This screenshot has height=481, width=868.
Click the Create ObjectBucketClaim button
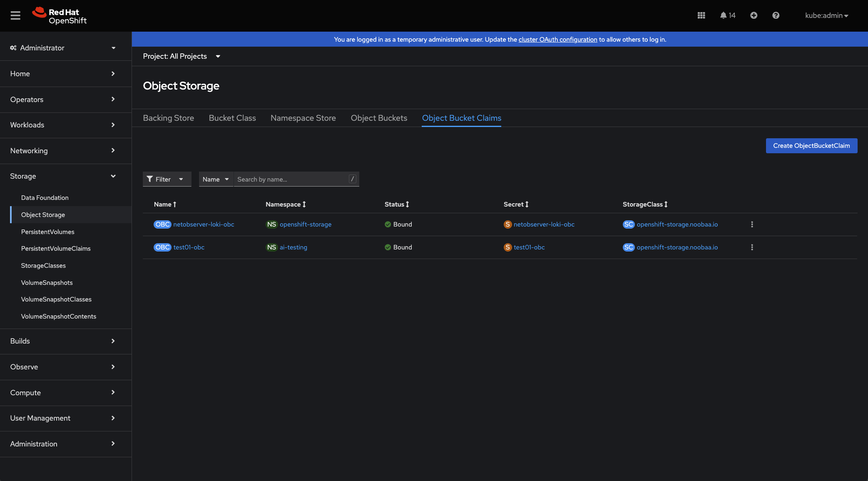click(x=811, y=146)
